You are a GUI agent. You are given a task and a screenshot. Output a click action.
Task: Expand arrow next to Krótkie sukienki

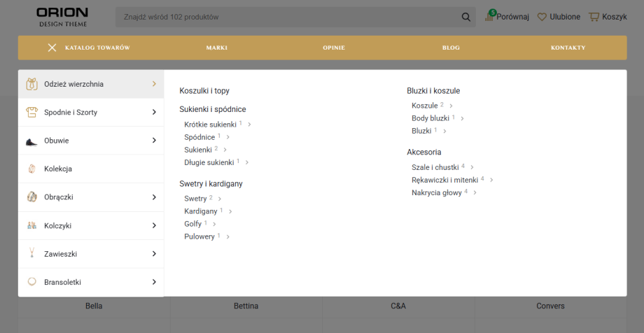tap(249, 125)
